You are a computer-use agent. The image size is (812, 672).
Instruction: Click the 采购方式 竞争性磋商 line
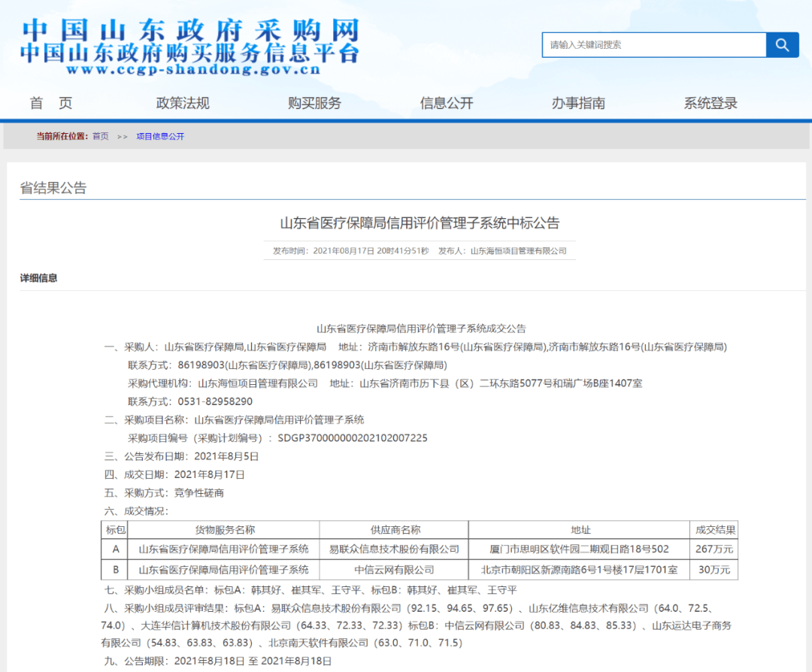pos(164,493)
